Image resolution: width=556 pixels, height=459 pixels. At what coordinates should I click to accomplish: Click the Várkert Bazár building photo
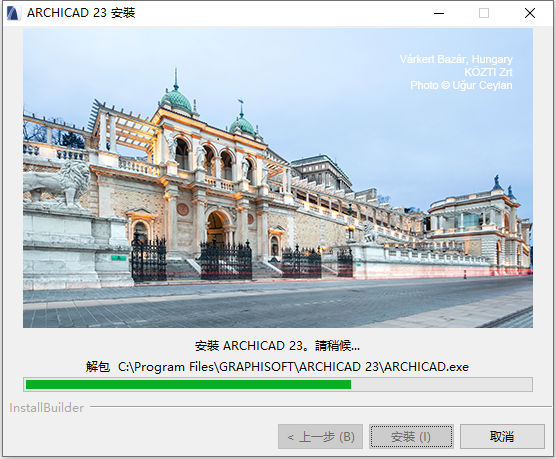pos(278,178)
